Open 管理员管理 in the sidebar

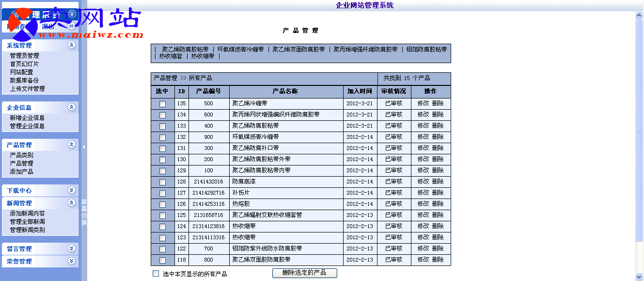24,56
